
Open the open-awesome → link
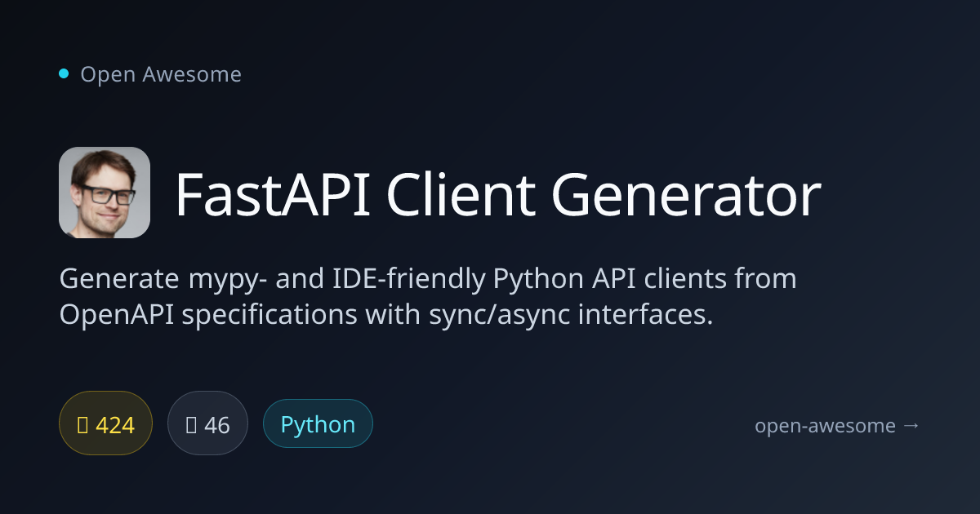(837, 426)
